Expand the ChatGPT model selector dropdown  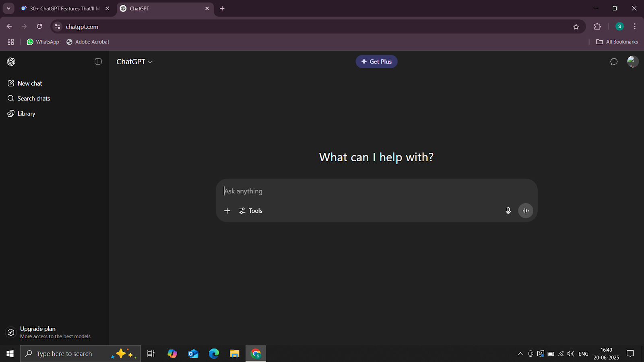coord(134,62)
